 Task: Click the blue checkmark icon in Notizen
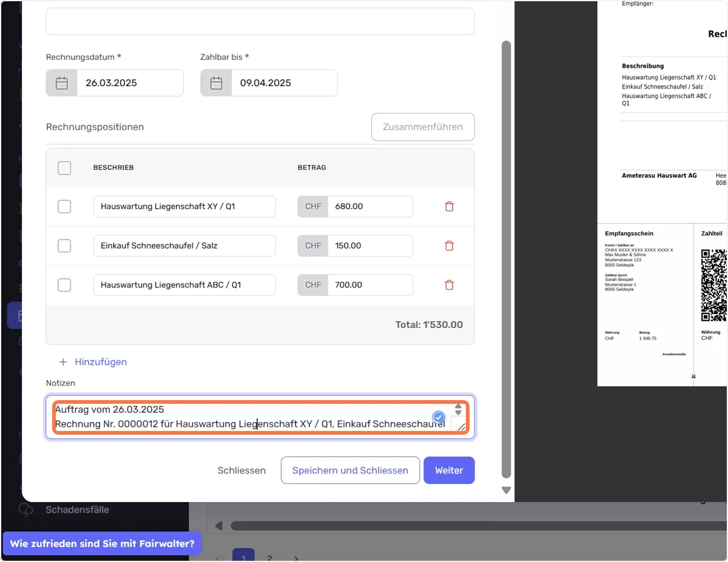click(x=439, y=417)
